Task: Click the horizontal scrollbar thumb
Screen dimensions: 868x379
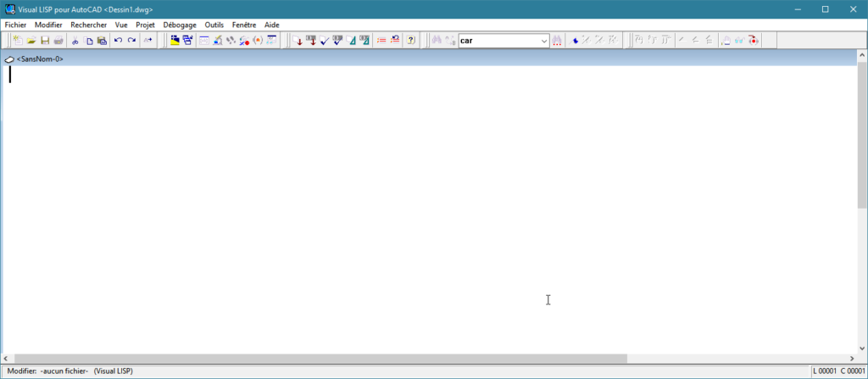Action: point(320,359)
